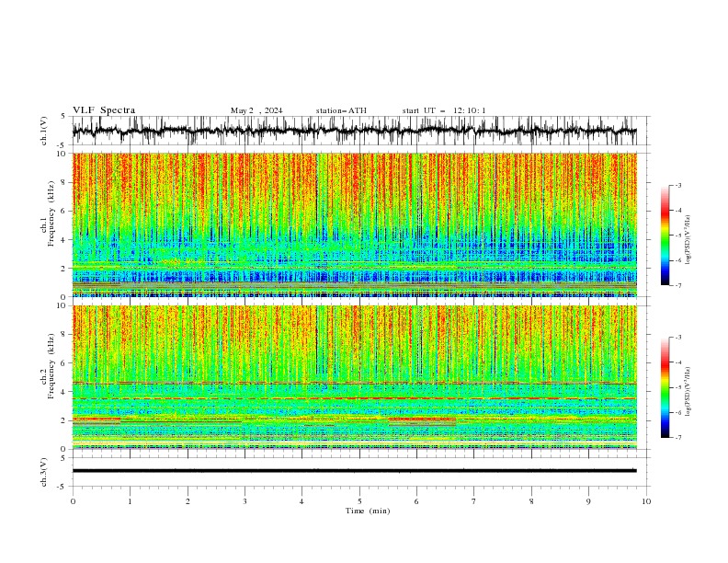Click the 'ch.1(V)' waveform axis label
Image resolution: width=728 pixels, height=563 pixels.
tap(44, 131)
